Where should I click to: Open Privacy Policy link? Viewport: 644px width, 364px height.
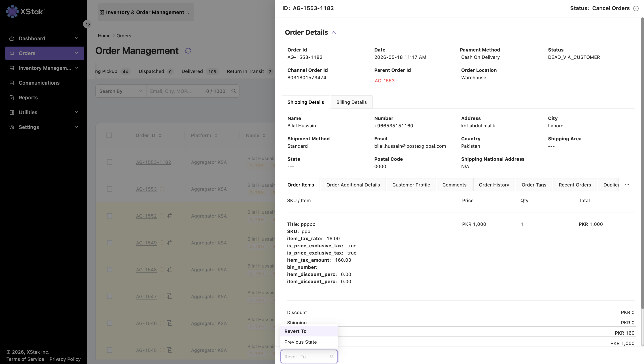65,359
